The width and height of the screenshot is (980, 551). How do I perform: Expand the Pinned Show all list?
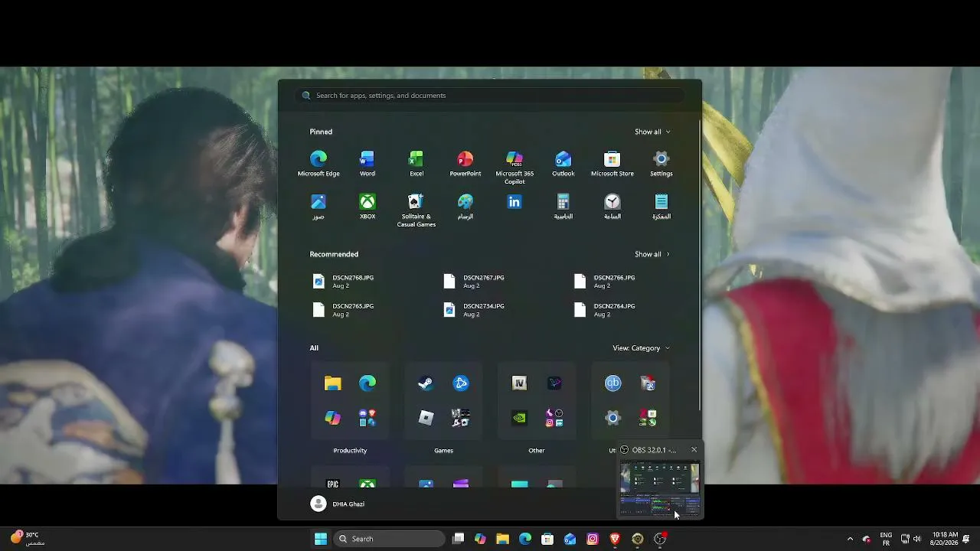[652, 132]
